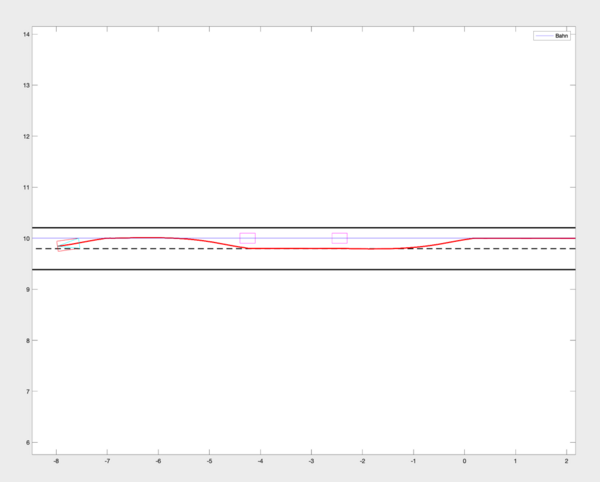Viewport: 600px width, 482px height.
Task: Click the x-axis tick label -5
Action: [208, 463]
